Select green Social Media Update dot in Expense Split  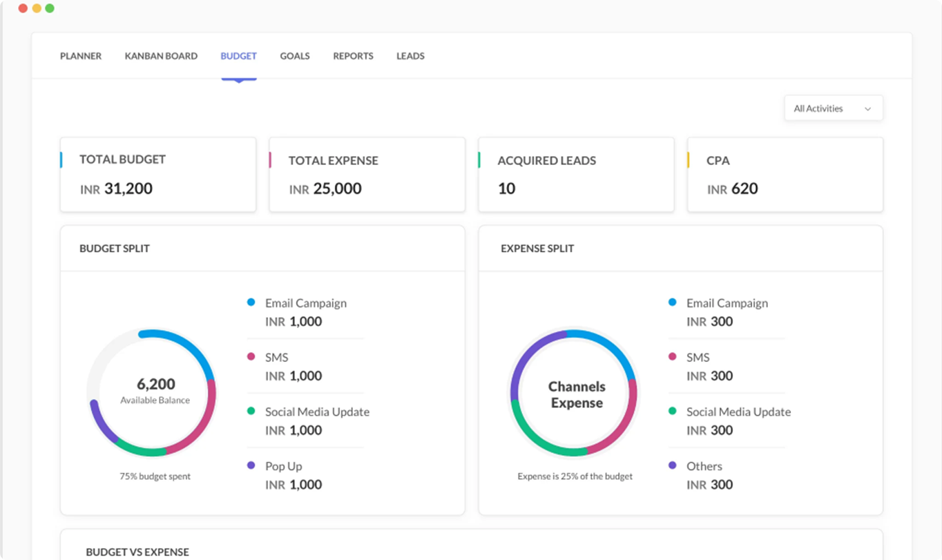(x=673, y=411)
